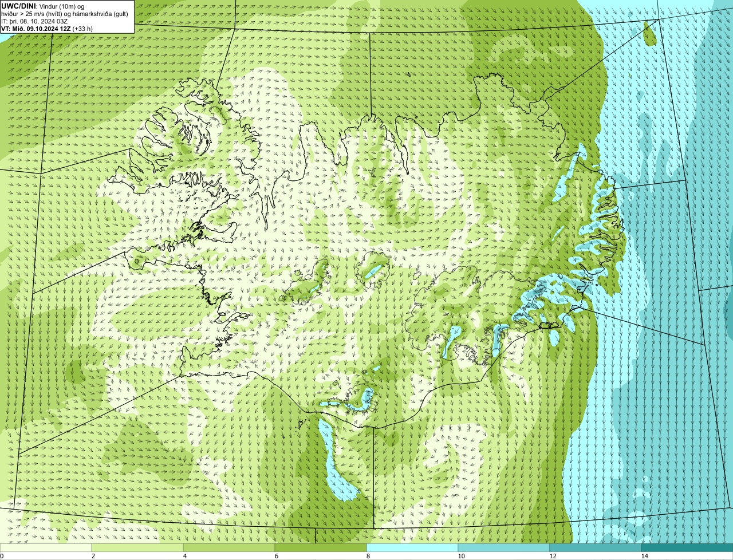Image resolution: width=733 pixels, height=560 pixels.
Task: Select the 4–6 m/s green swatch
Action: click(x=229, y=547)
